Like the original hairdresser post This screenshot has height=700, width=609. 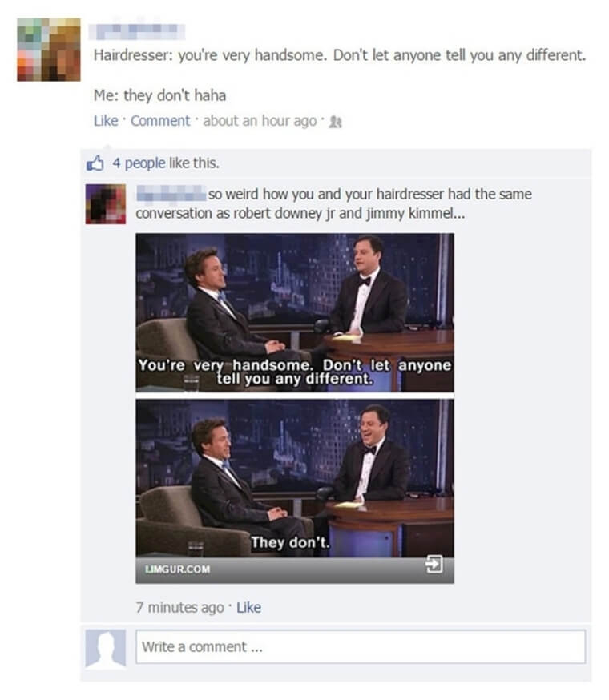pyautogui.click(x=106, y=120)
